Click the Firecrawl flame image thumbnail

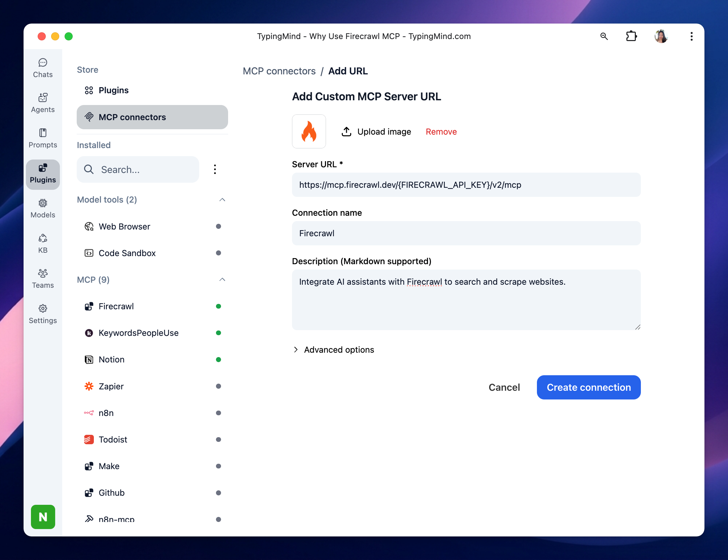tap(309, 132)
